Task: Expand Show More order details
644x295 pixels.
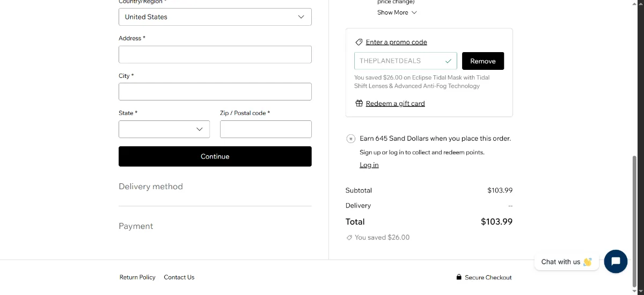Action: click(397, 12)
